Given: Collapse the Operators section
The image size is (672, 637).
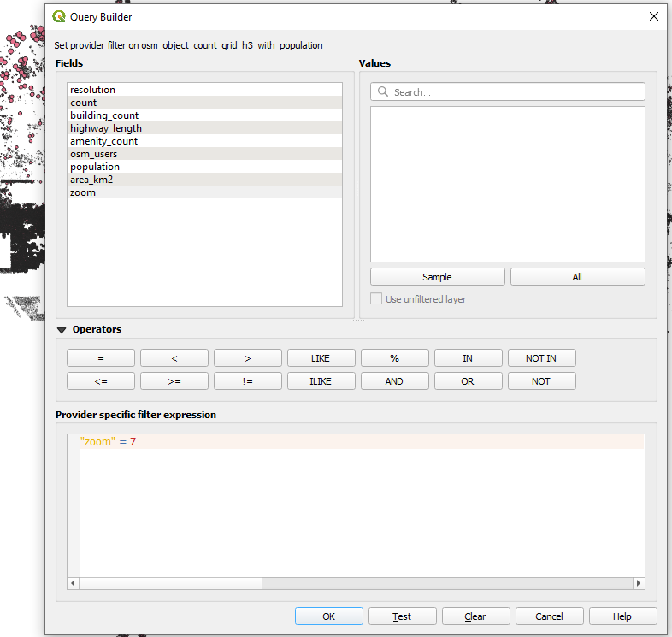Looking at the screenshot, I should [62, 330].
